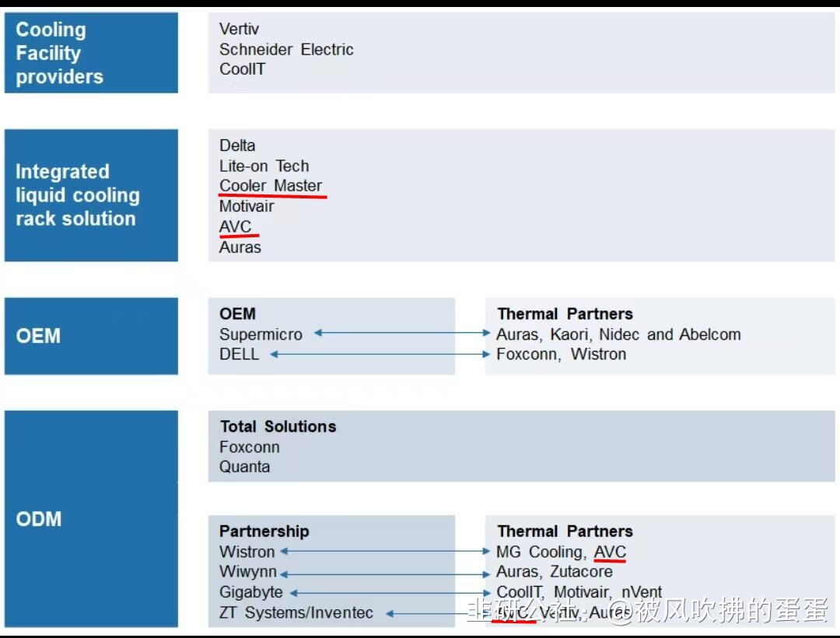Click the blue OEM category box

(x=91, y=336)
